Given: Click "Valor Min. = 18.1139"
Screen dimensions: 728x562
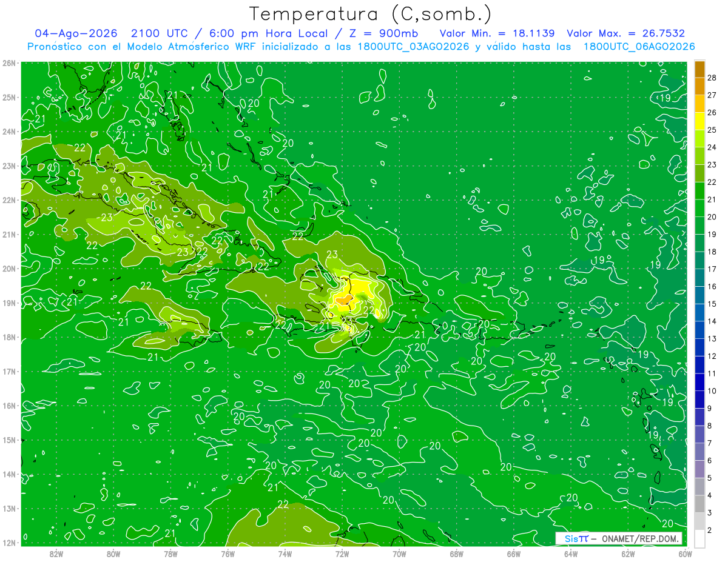Looking at the screenshot, I should [497, 33].
